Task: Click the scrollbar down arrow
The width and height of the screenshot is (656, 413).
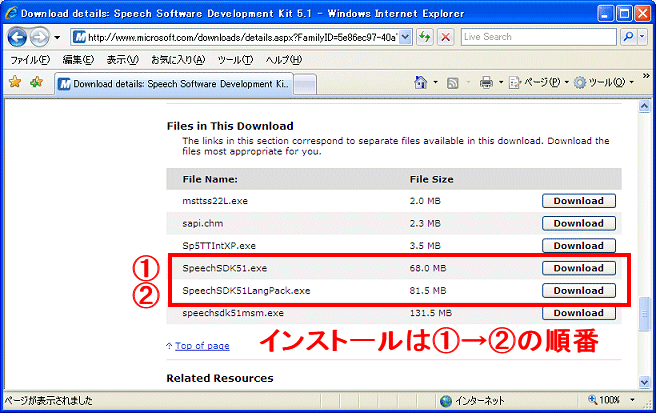Action: click(x=644, y=382)
